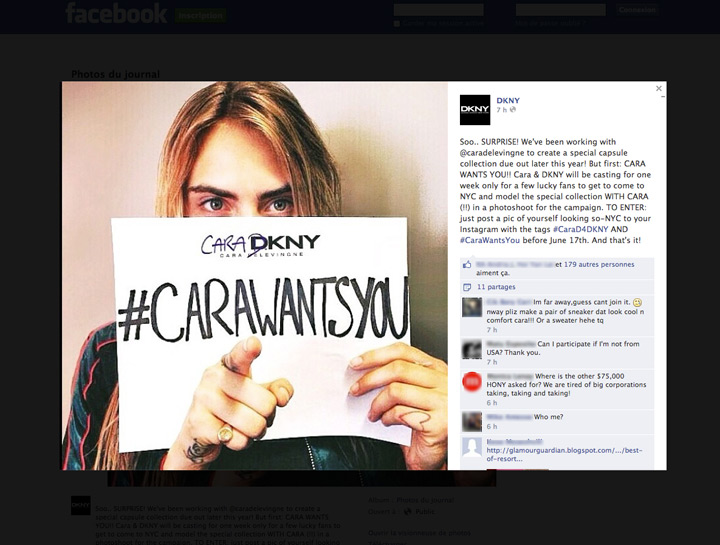Focus the password input field
This screenshot has width=720, height=545.
(x=561, y=10)
